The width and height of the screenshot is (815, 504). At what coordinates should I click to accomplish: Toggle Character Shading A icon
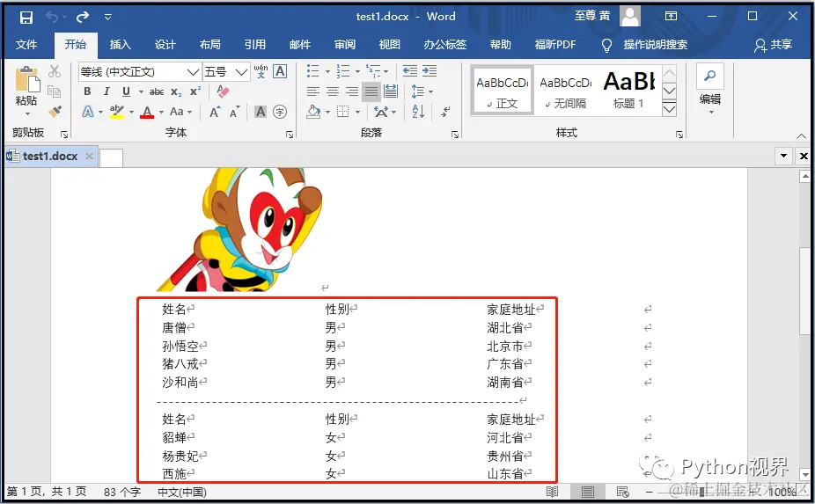(x=261, y=111)
